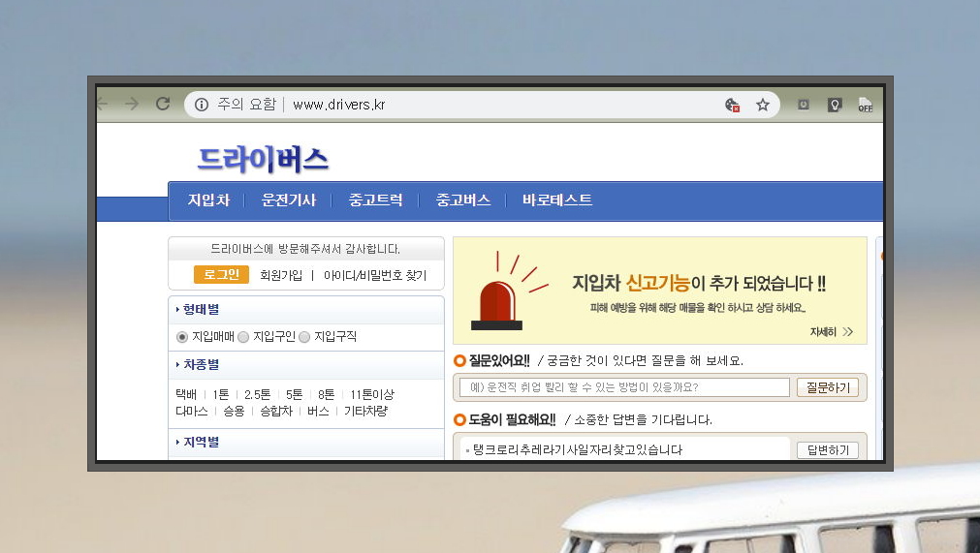
Task: Reload the page with the refresh icon
Action: tap(163, 104)
